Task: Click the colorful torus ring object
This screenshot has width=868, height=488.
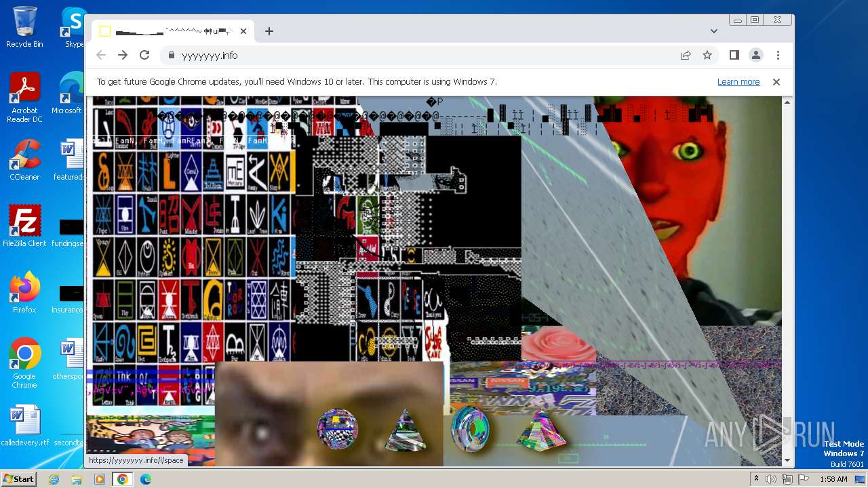Action: [x=470, y=428]
